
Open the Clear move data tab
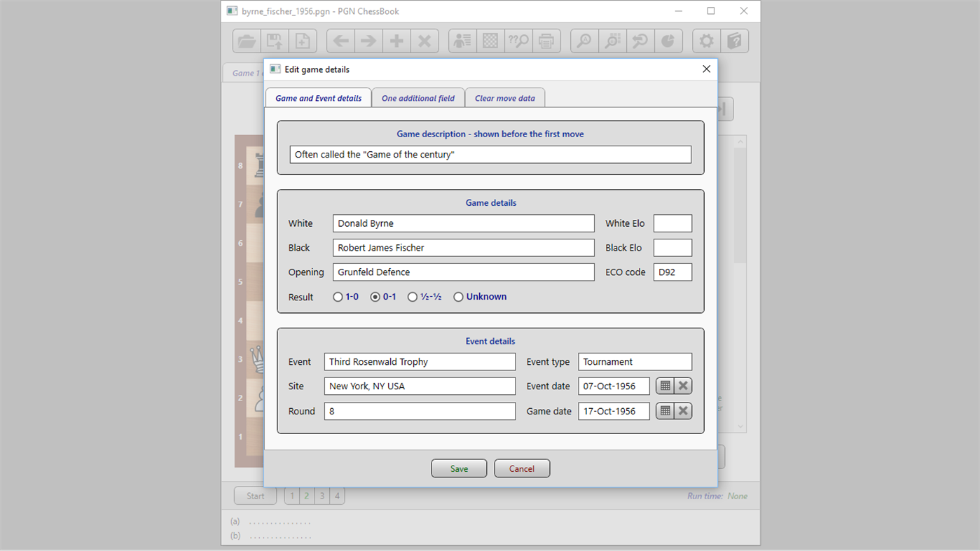click(x=505, y=97)
